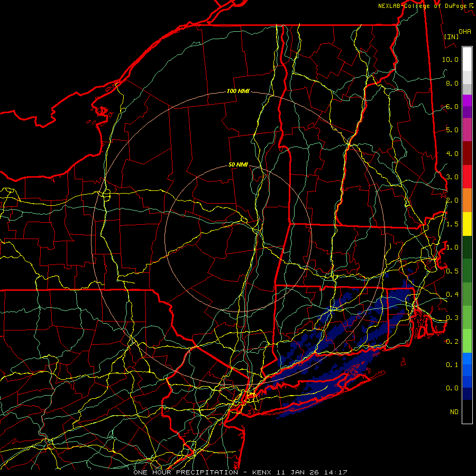The height and width of the screenshot is (476, 476).
Task: Click the '0.1' legend value label
Action: [452, 364]
